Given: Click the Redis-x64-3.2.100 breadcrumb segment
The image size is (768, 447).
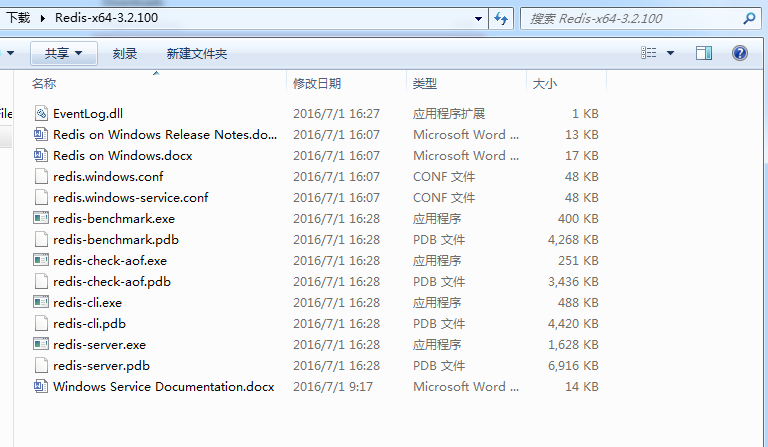Looking at the screenshot, I should coord(106,18).
